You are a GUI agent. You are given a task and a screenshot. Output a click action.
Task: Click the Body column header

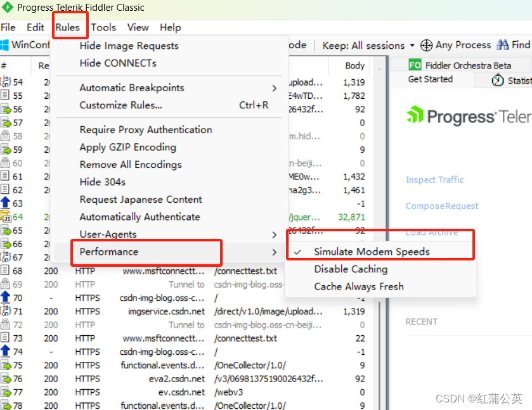(x=354, y=65)
